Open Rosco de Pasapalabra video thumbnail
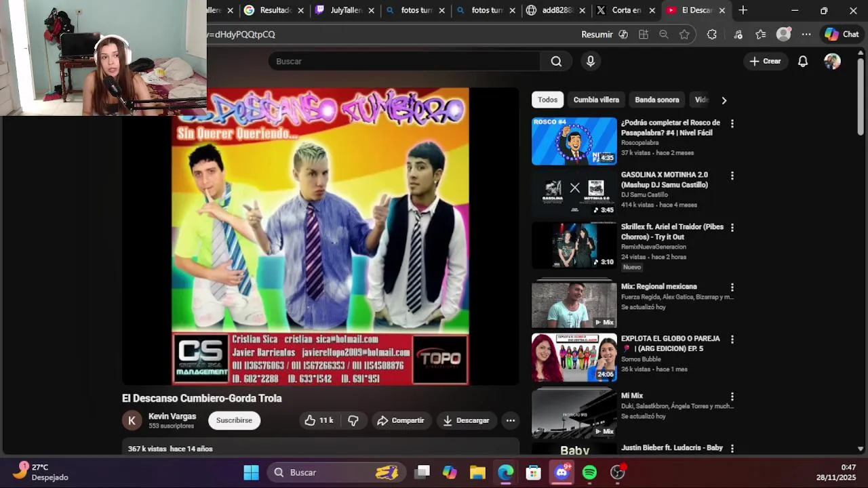Screen dimensions: 868x488 (x=574, y=141)
